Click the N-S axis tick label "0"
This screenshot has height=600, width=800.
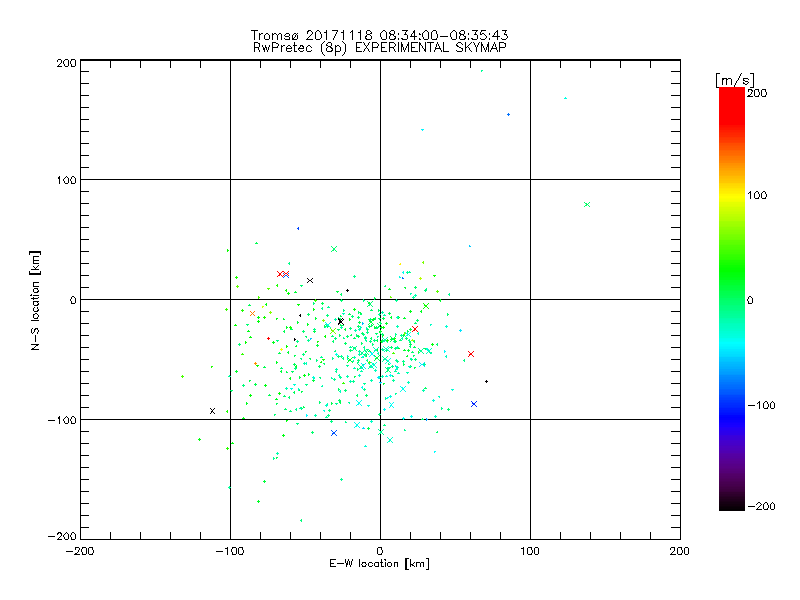point(73,301)
